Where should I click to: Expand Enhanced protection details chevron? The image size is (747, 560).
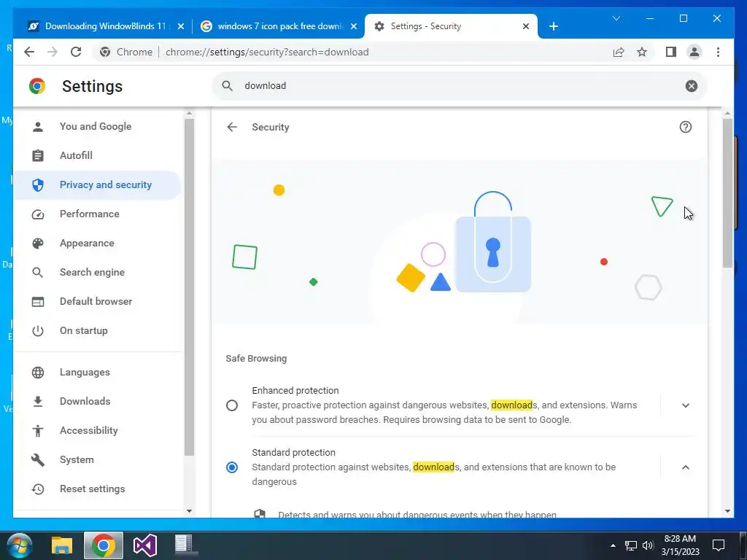pyautogui.click(x=686, y=405)
